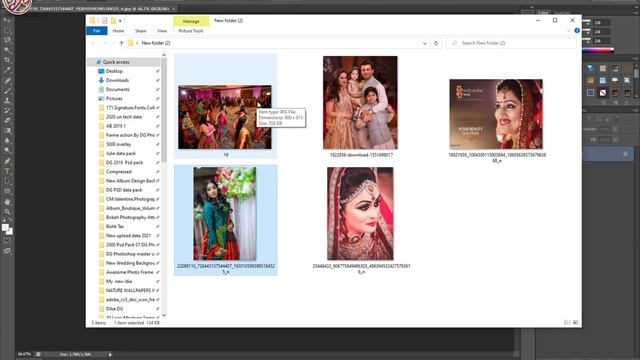Open the Awesome Photo Frame folder
The width and height of the screenshot is (640, 360).
(129, 272)
